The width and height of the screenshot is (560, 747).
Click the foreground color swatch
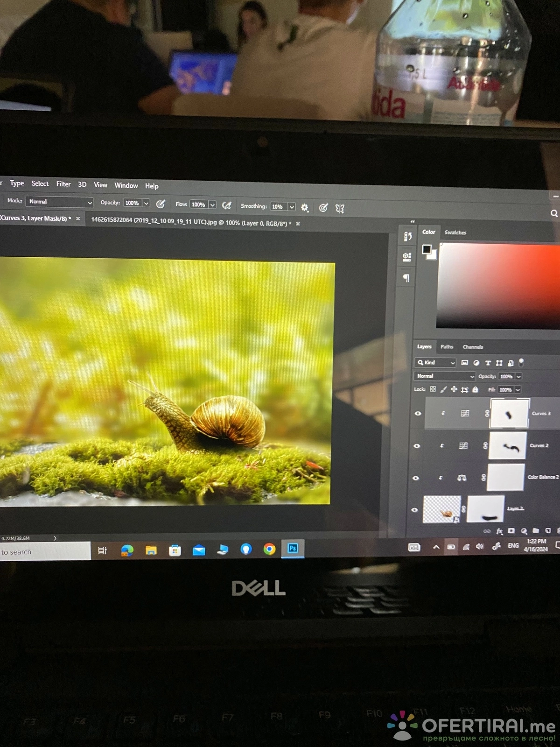tap(427, 249)
